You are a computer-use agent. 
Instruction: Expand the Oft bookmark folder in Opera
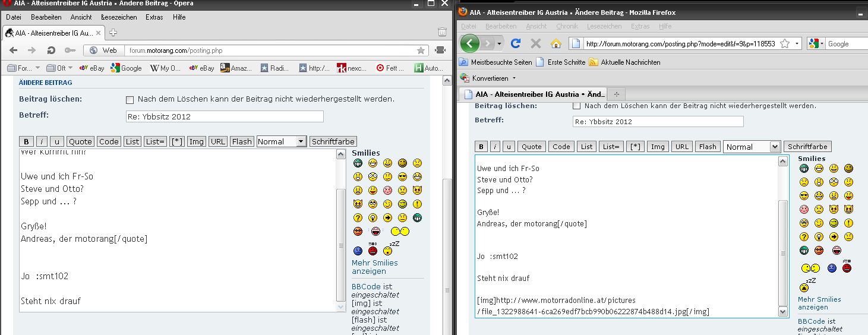pos(59,68)
